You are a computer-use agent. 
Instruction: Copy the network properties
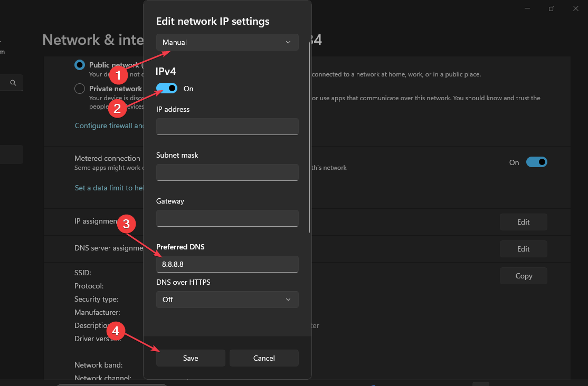tap(523, 276)
